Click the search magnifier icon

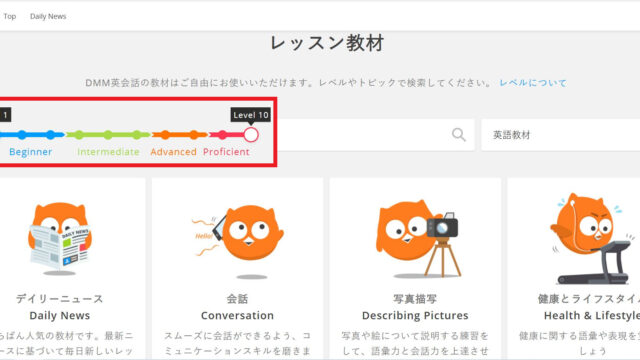click(459, 135)
